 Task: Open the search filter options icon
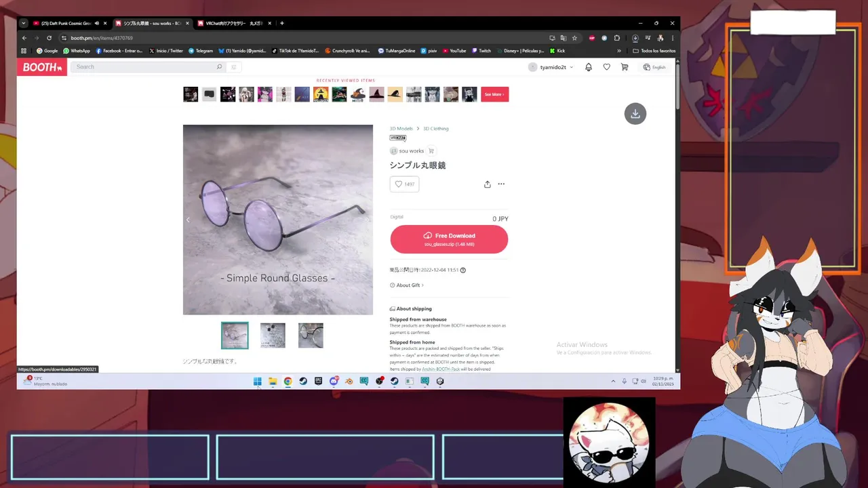tap(233, 67)
